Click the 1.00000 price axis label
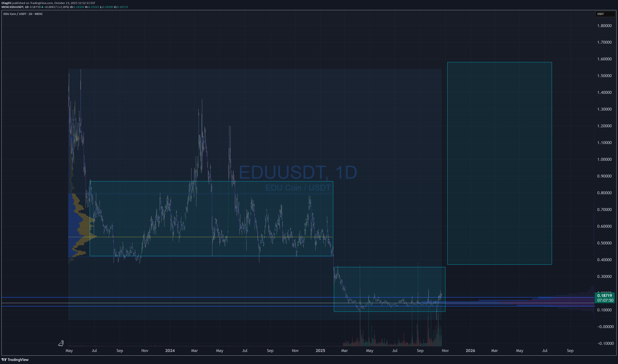The height and width of the screenshot is (364, 618). (604, 159)
